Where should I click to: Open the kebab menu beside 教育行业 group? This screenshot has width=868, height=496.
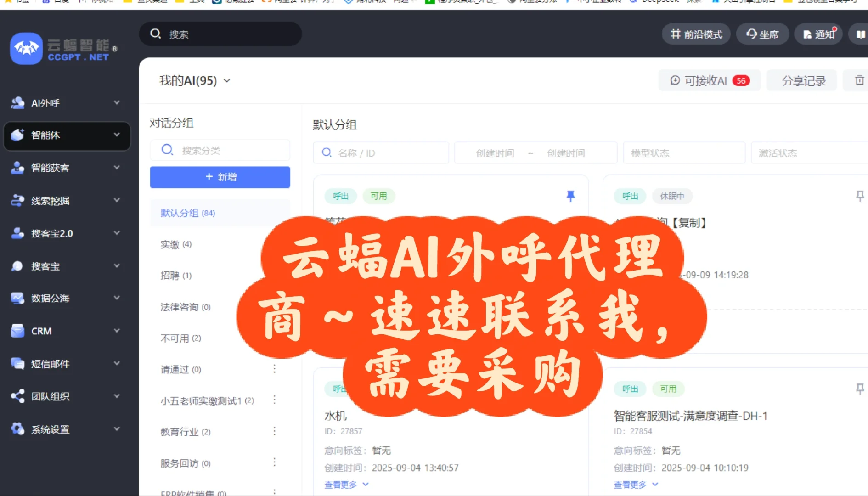pos(274,431)
